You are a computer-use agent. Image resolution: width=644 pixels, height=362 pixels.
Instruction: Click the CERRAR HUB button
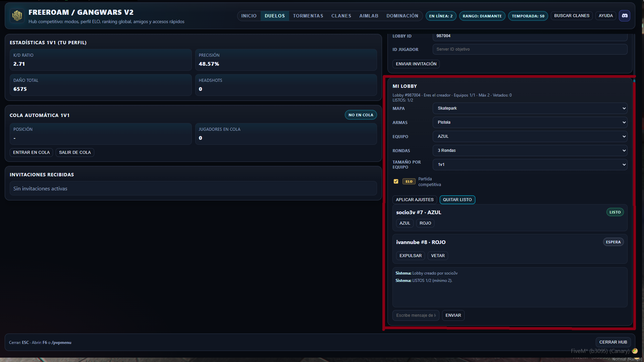(613, 342)
